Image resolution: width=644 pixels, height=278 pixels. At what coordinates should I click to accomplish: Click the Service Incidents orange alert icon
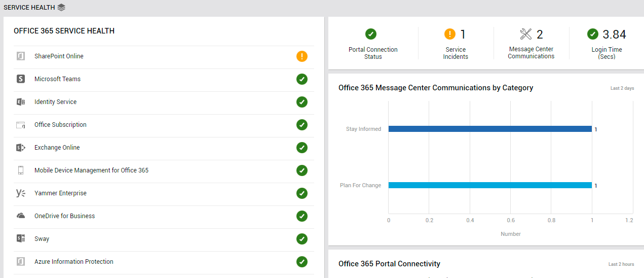450,34
